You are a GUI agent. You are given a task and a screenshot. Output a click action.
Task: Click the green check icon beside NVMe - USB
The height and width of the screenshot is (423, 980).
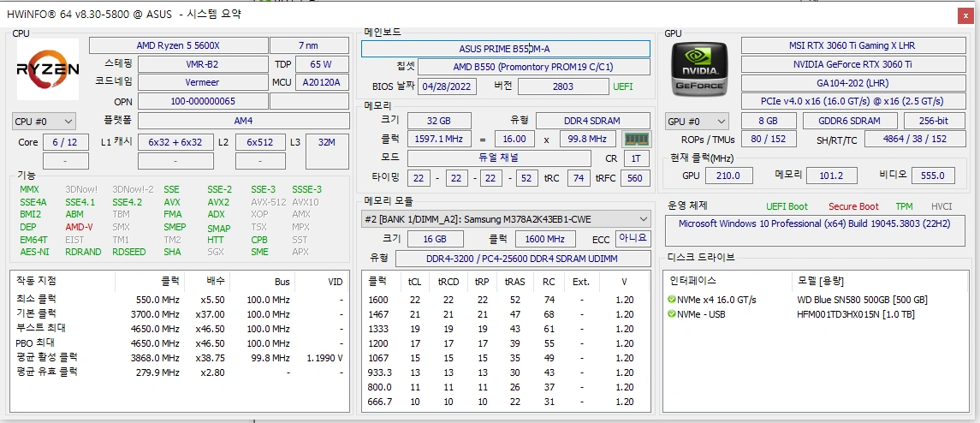(671, 314)
